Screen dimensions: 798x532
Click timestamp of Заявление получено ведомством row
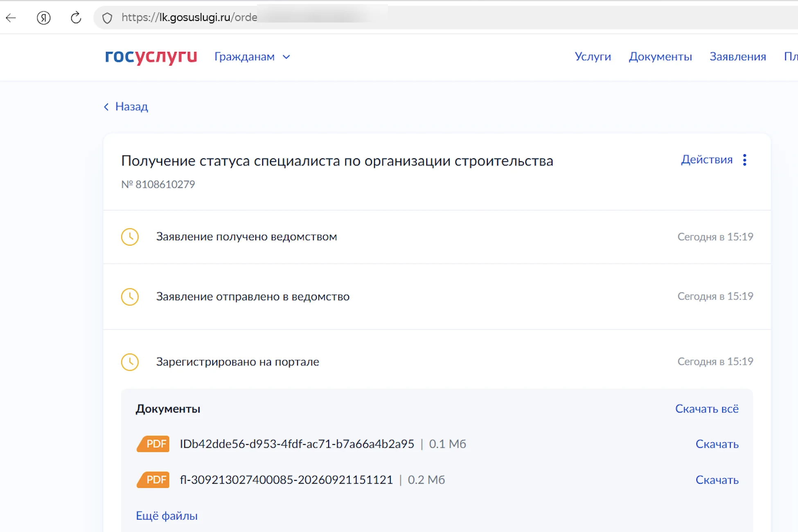tap(715, 237)
